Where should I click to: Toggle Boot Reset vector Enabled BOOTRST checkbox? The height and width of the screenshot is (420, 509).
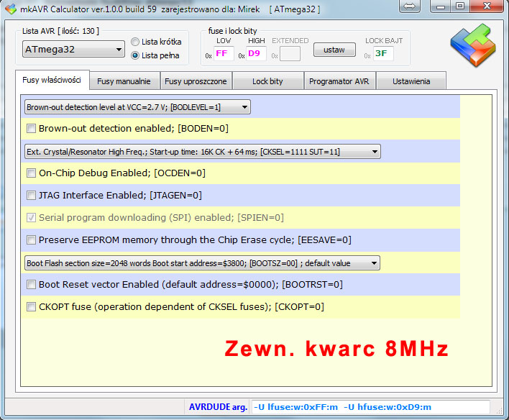(x=31, y=285)
